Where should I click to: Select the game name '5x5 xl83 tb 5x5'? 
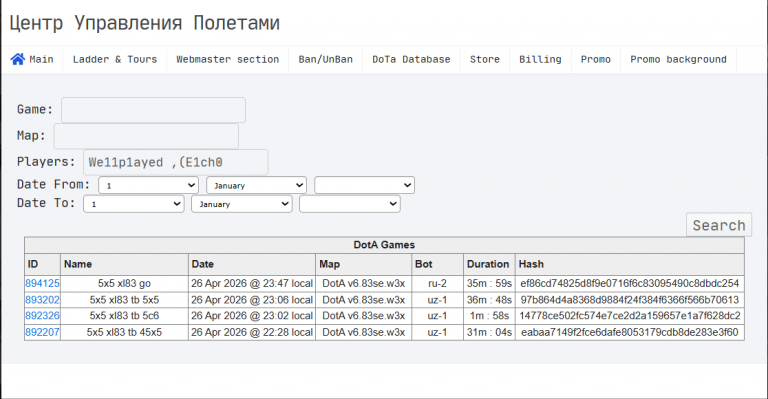click(124, 300)
